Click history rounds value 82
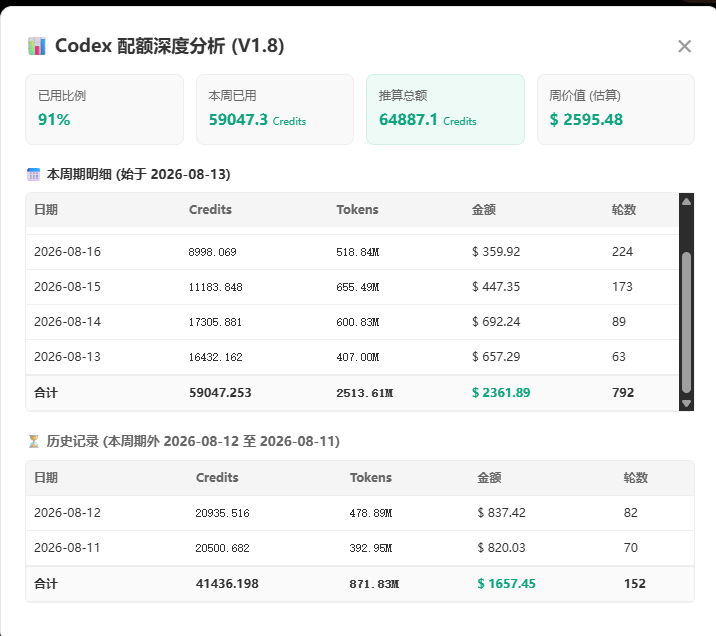This screenshot has height=636, width=716. (631, 513)
